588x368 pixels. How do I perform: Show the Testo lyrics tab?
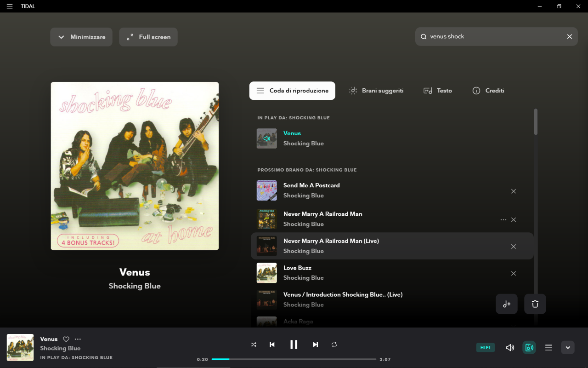[x=438, y=91]
